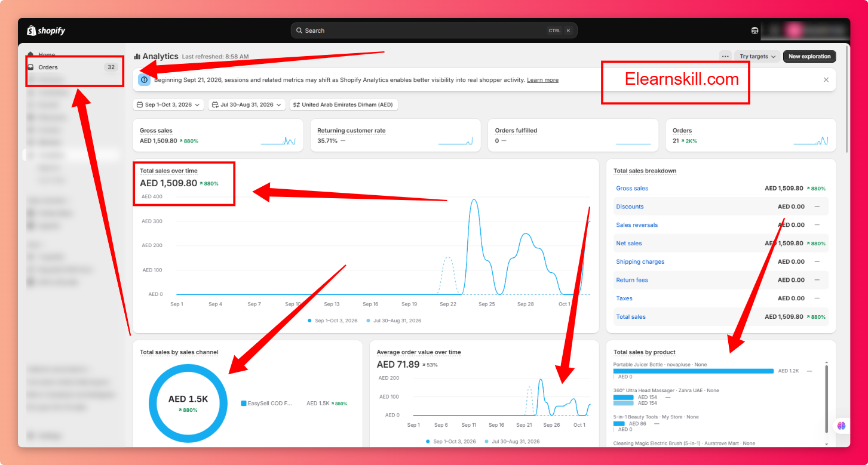Click the New exploration button

(x=809, y=57)
